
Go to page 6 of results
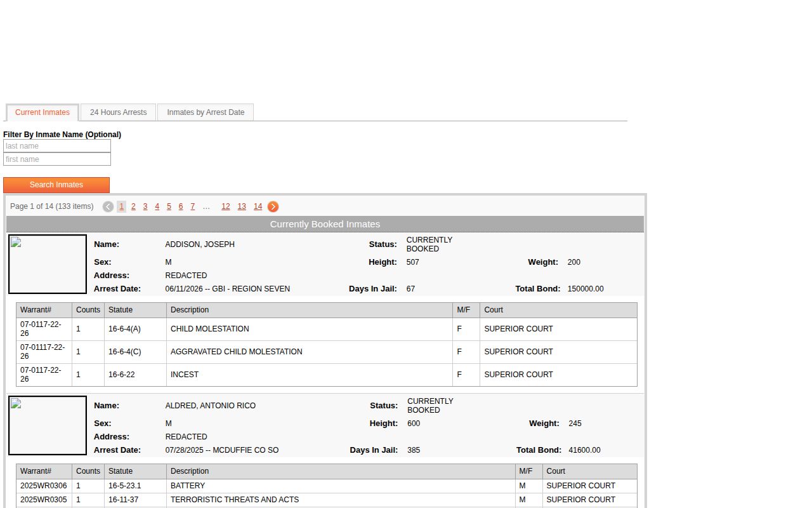[181, 206]
